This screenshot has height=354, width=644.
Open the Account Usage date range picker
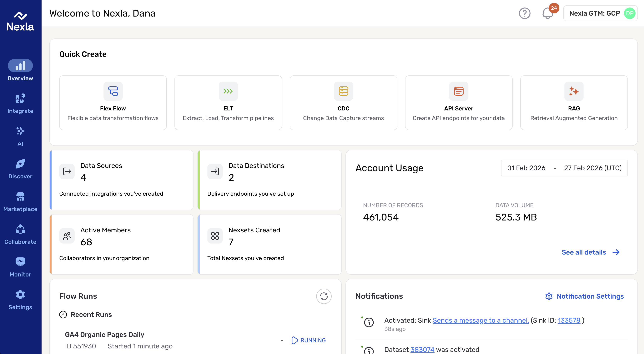[x=564, y=168]
